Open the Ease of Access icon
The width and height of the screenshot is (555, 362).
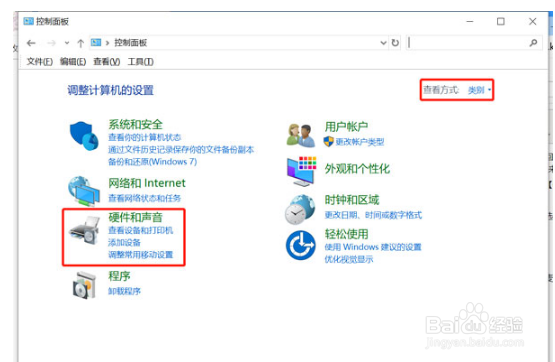301,245
